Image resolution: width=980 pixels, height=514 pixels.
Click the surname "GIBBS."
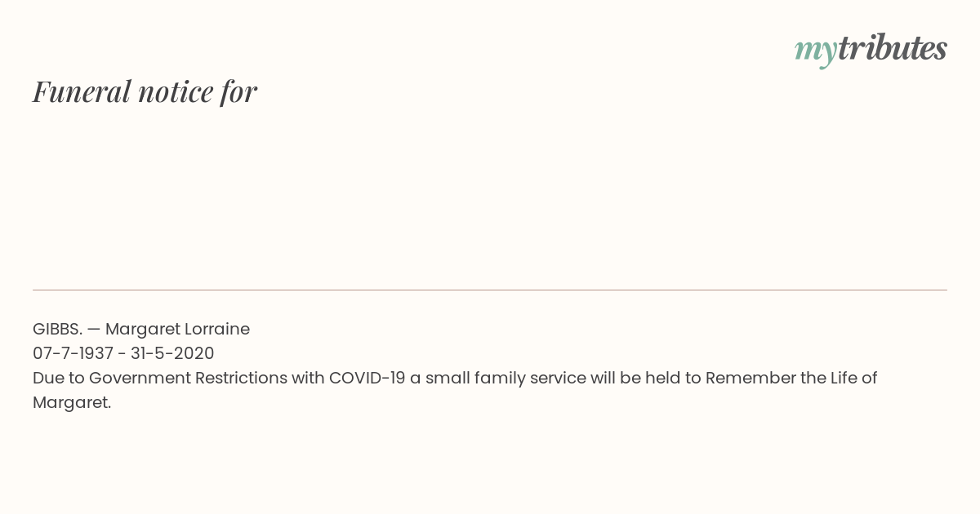(57, 329)
